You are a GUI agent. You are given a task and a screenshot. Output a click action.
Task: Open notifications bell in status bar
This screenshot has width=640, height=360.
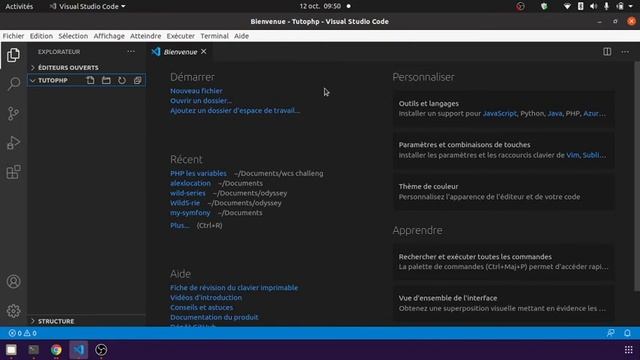point(627,333)
